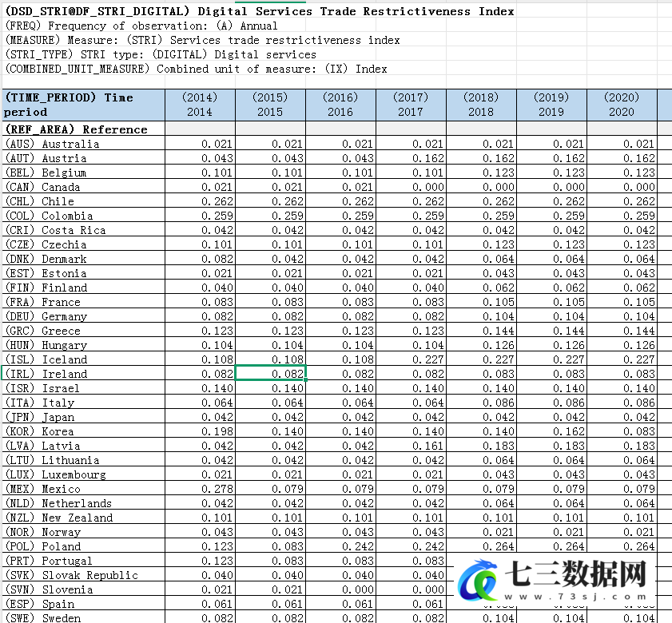The width and height of the screenshot is (672, 623).
Task: Select the Ireland 2015 cell showing 0.082
Action: click(x=270, y=373)
